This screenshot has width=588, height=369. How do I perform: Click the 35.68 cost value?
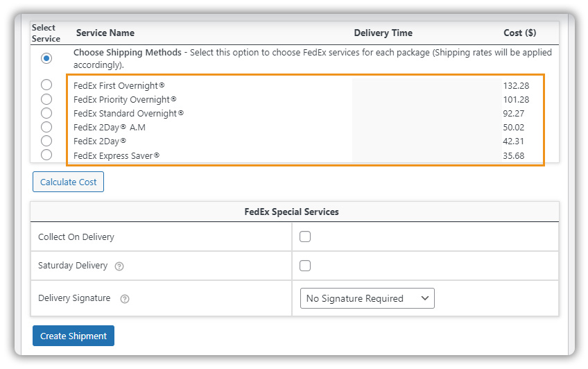[514, 155]
